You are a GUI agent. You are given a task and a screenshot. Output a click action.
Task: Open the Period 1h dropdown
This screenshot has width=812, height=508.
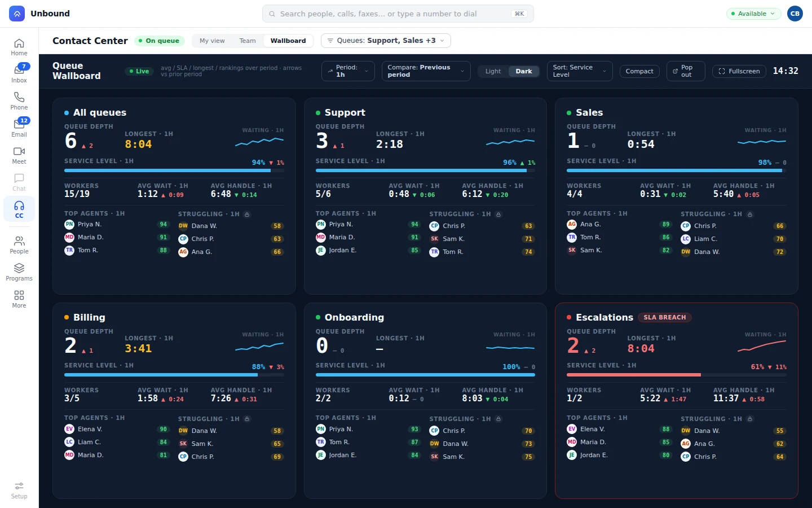[x=348, y=71]
